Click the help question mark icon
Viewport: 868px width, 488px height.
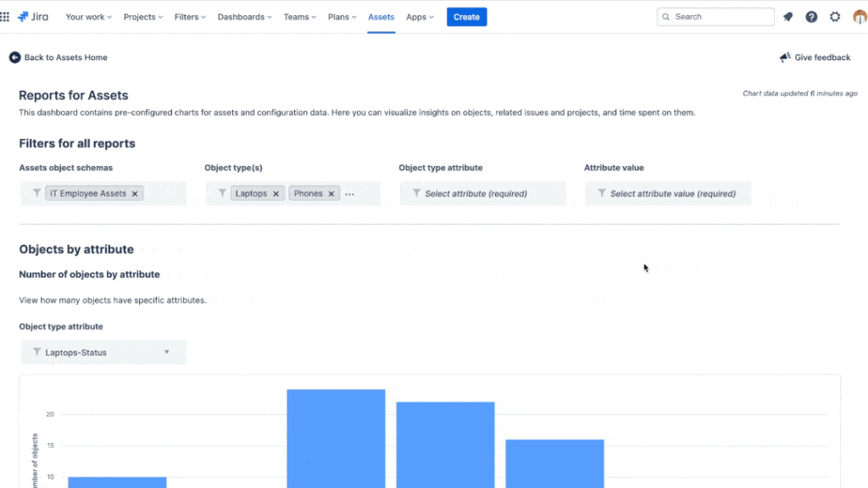(x=811, y=16)
